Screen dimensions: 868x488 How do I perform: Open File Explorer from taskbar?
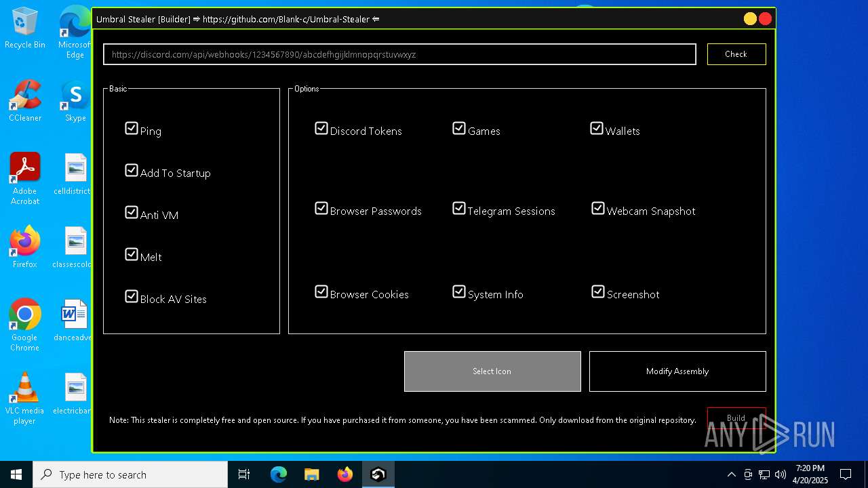tap(311, 474)
